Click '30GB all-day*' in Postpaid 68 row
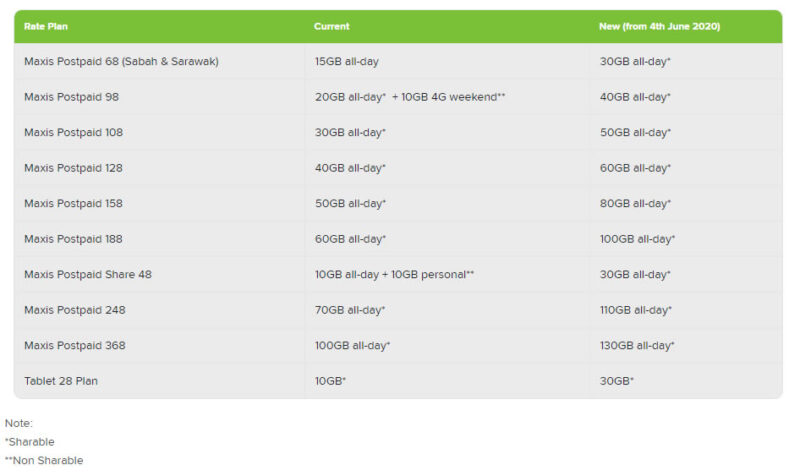This screenshot has width=800, height=476. (635, 61)
